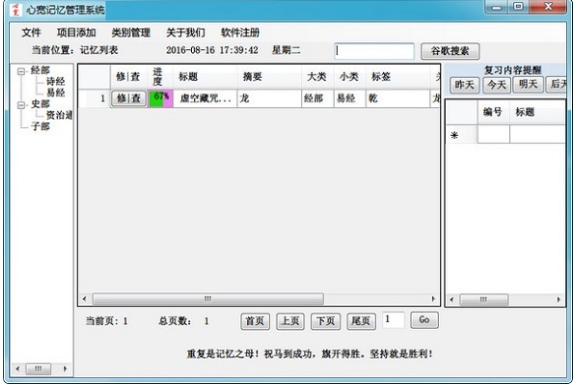Select 诗经 in the category tree
Viewport: 577px width, 385px height.
56,81
